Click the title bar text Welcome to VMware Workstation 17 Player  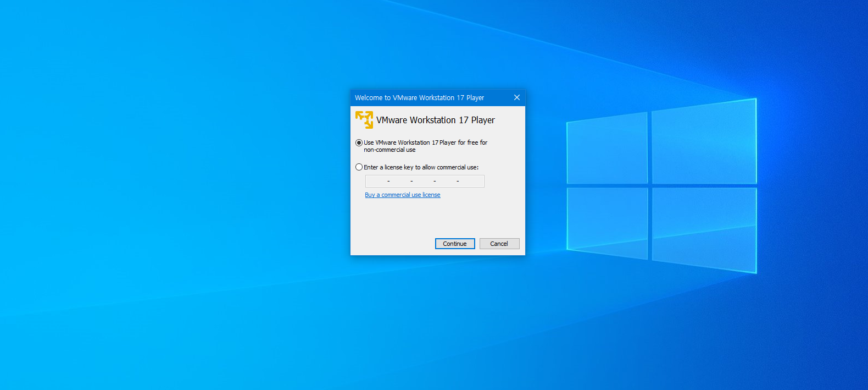(x=420, y=98)
